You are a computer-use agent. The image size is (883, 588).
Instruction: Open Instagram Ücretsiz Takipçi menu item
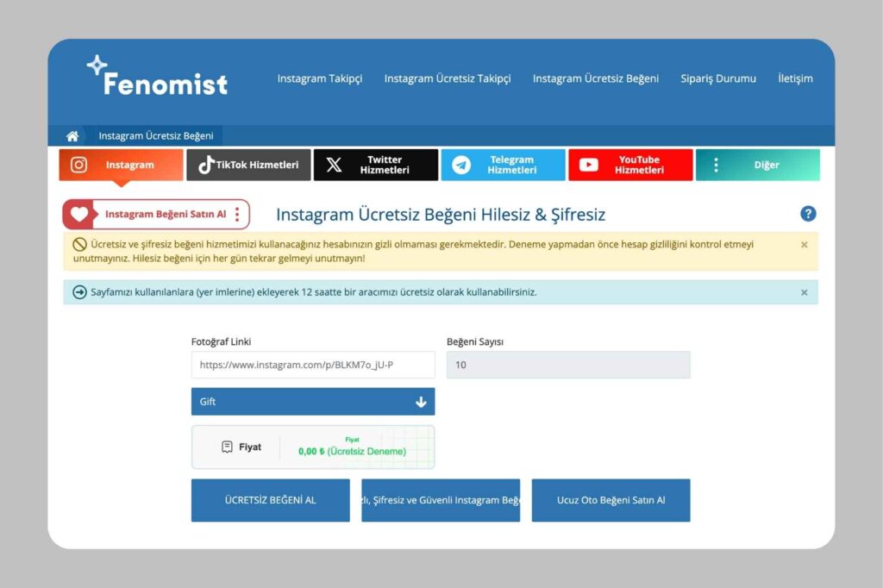pyautogui.click(x=448, y=78)
